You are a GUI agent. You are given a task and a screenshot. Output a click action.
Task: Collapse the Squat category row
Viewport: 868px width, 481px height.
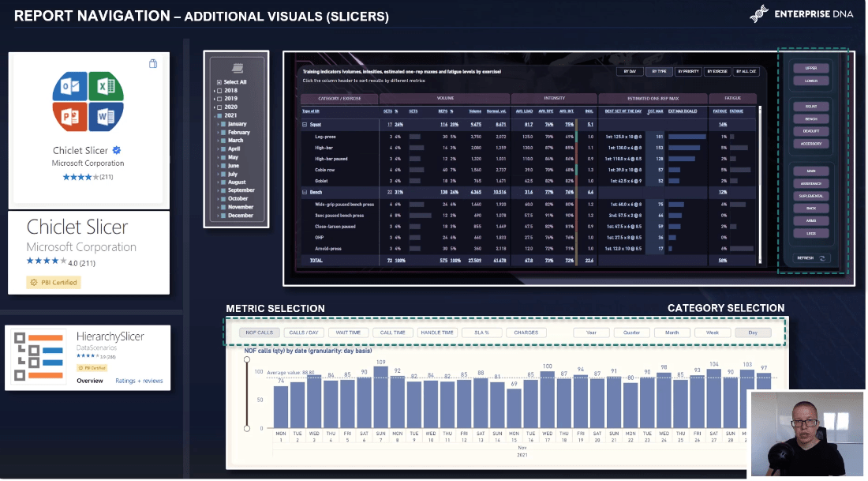tap(305, 124)
